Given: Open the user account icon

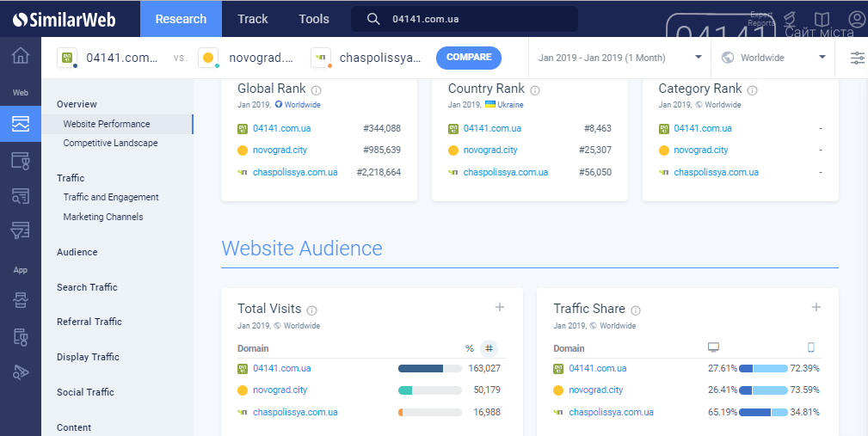Looking at the screenshot, I should pyautogui.click(x=856, y=20).
